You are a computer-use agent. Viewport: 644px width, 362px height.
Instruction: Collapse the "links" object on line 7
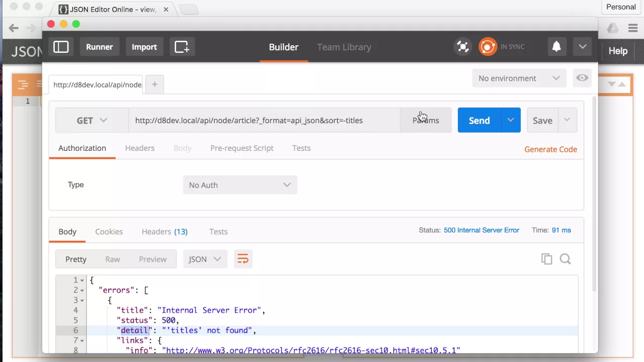tap(82, 341)
